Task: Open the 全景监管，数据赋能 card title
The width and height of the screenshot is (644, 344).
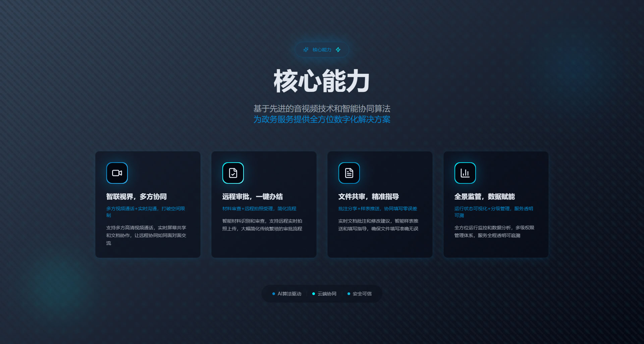Action: click(484, 196)
